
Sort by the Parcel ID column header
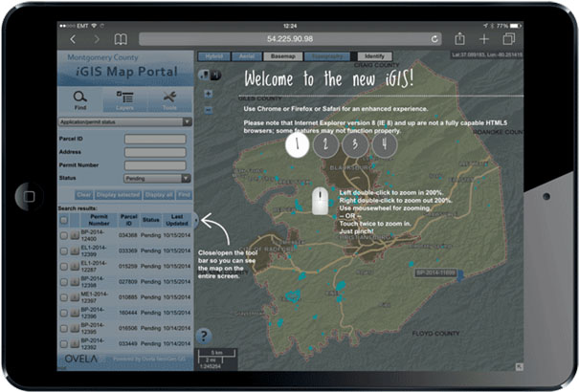click(128, 220)
